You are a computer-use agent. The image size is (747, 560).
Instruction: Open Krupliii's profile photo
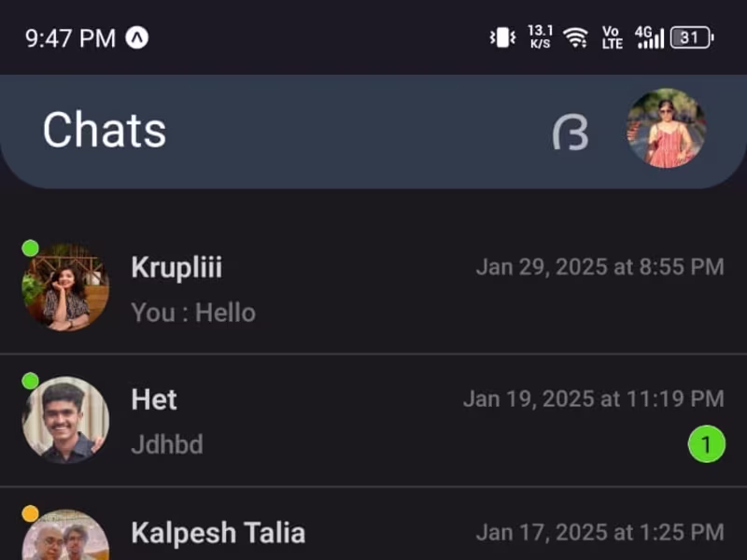coord(65,287)
